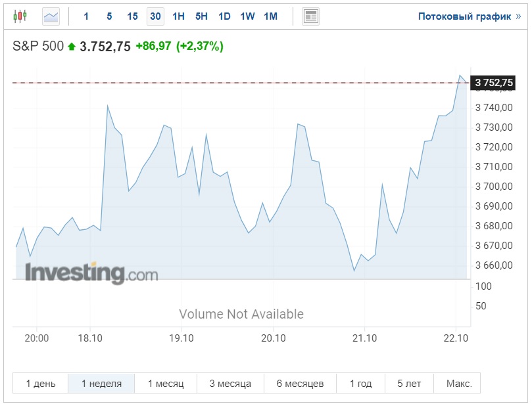This screenshot has height=404, width=532.
Task: Click the 100 volume axis label
Action: click(483, 286)
